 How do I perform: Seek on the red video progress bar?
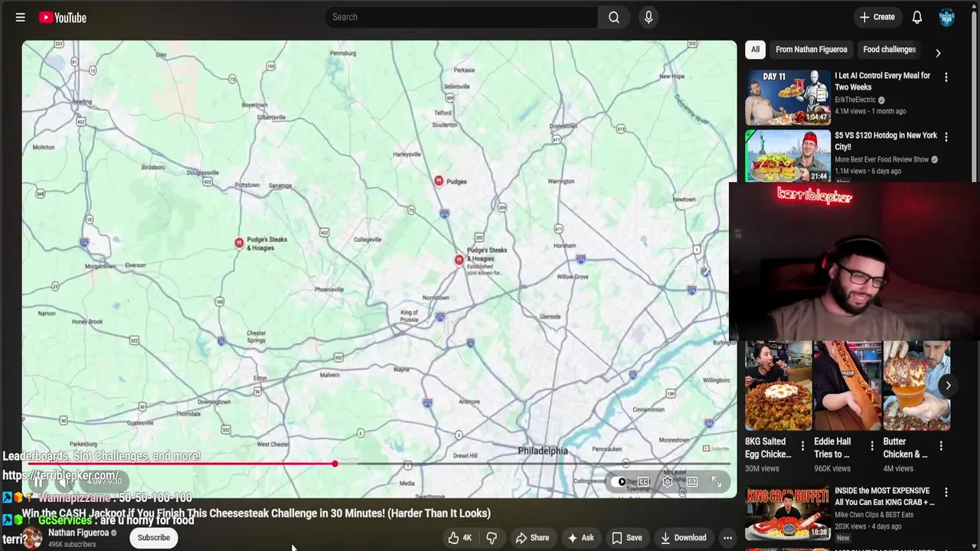coord(181,464)
